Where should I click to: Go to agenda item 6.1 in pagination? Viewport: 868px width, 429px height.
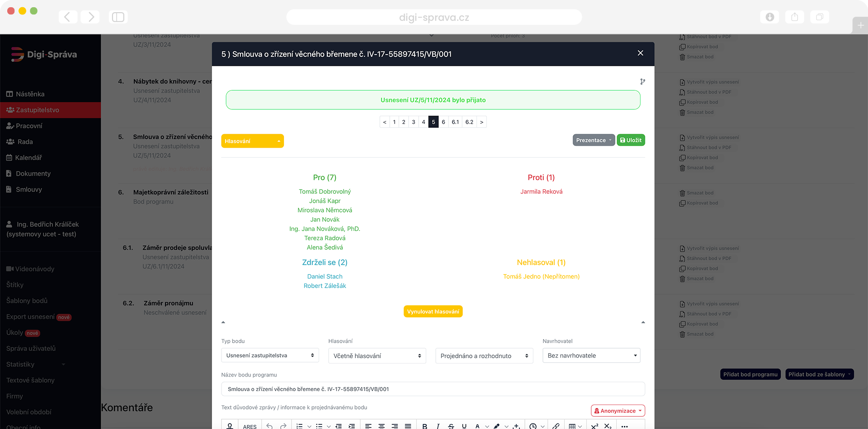click(x=455, y=122)
